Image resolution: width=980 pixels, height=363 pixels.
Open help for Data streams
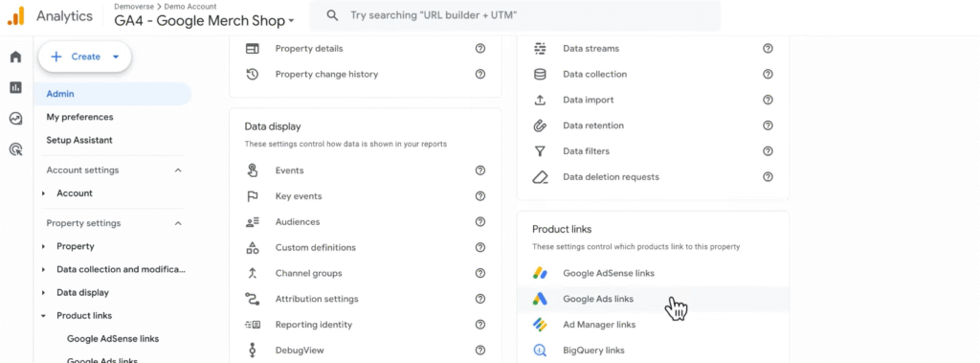click(x=768, y=48)
